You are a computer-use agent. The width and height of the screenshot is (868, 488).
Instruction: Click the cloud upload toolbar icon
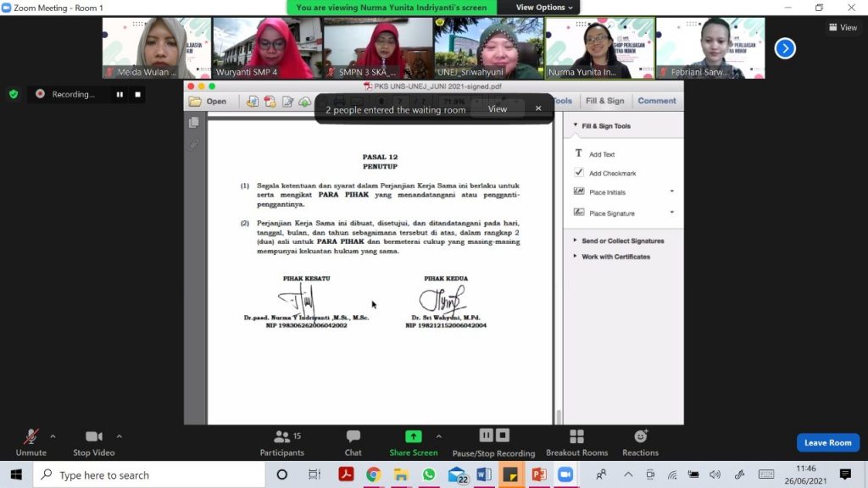(x=305, y=102)
